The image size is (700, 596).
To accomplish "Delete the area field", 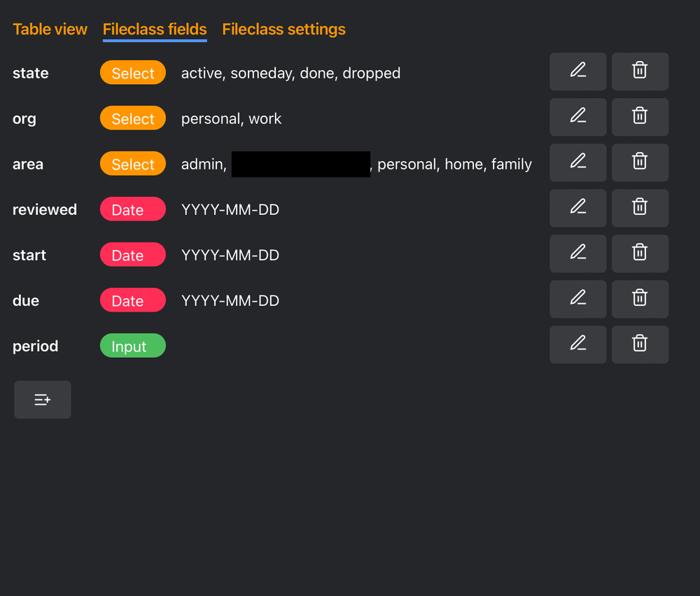I will (x=639, y=162).
